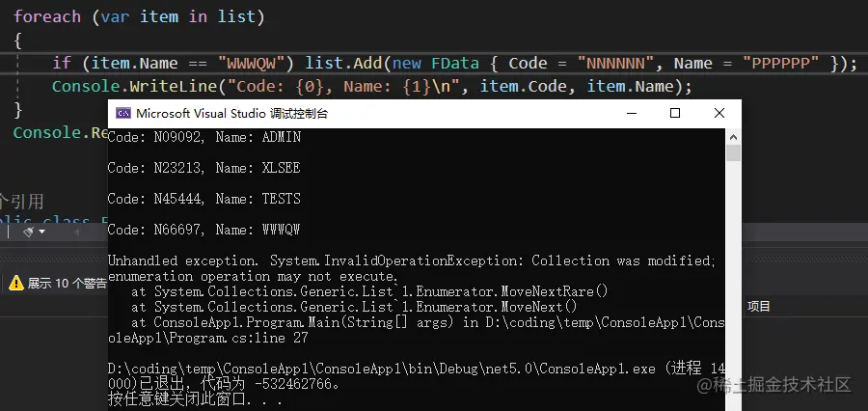Close the Microsoft Visual Studio debug console
This screenshot has height=411, width=868.
719,114
